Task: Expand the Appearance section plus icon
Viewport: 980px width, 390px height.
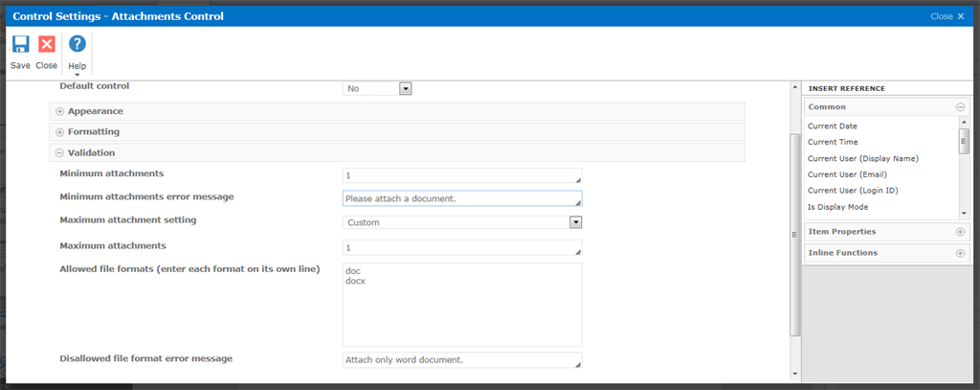Action: pos(59,111)
